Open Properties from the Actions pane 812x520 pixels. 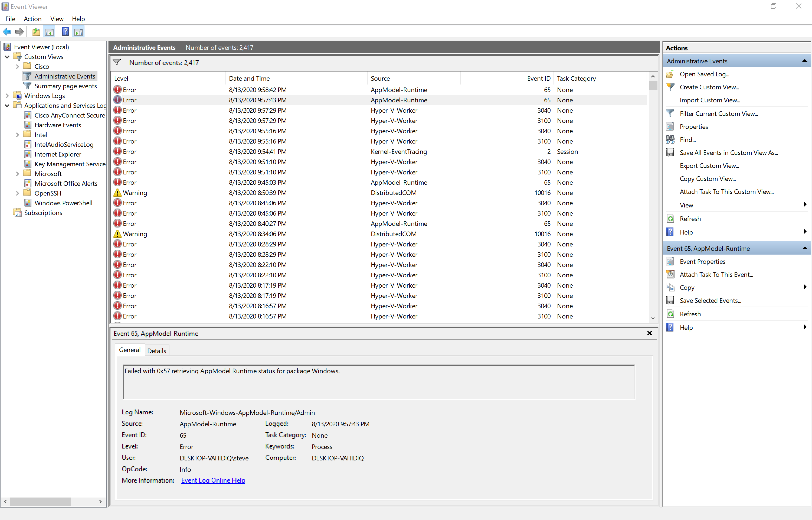(x=694, y=126)
